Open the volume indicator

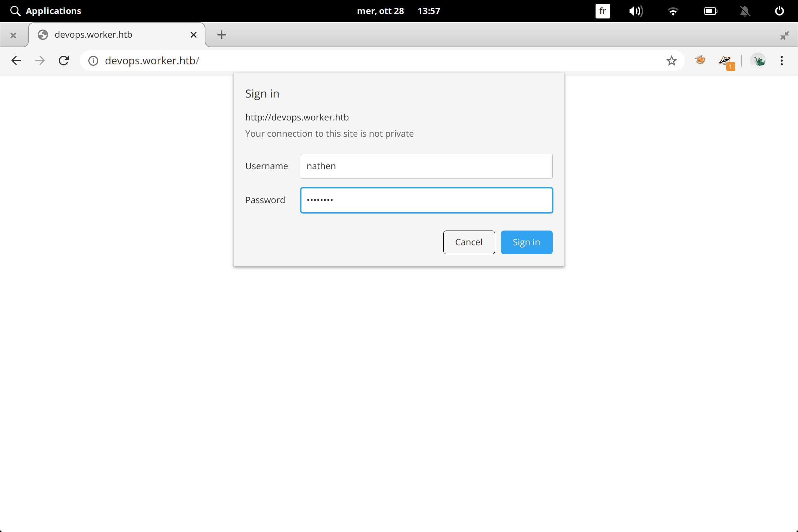pos(635,11)
